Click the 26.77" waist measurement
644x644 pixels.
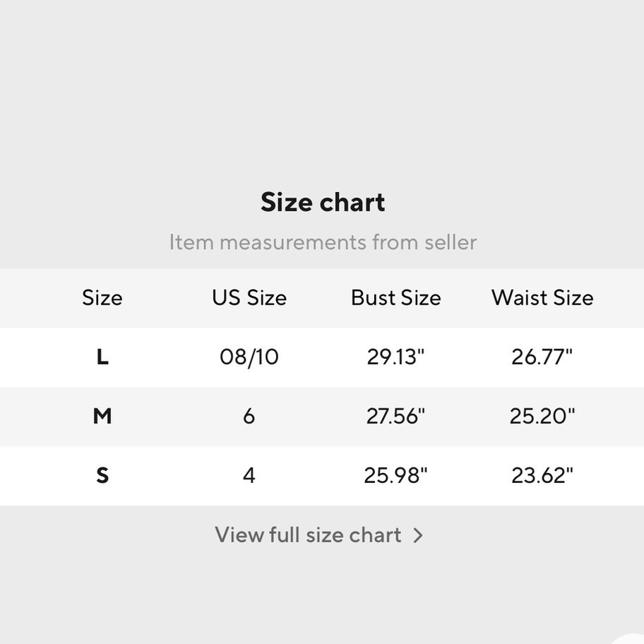point(542,357)
